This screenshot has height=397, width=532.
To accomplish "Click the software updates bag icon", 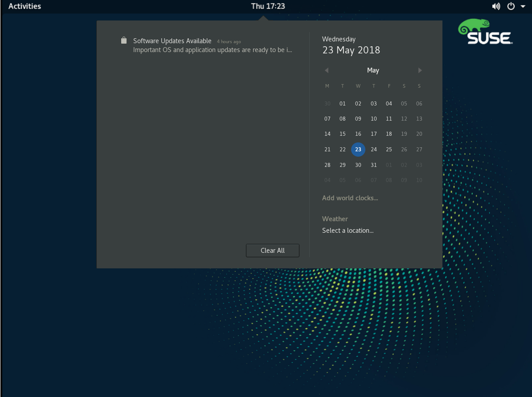I will pyautogui.click(x=124, y=41).
